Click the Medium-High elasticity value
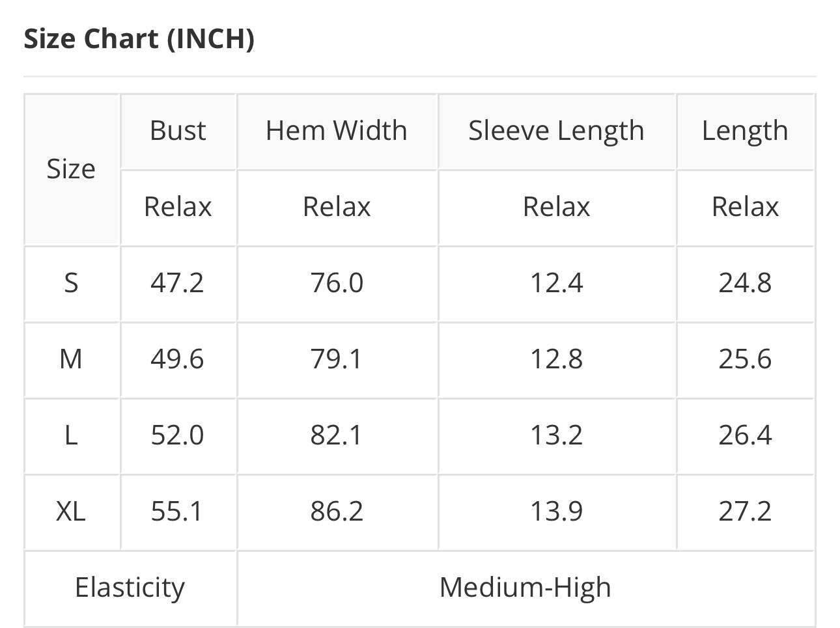Viewport: 840px width, 628px height. [x=525, y=588]
